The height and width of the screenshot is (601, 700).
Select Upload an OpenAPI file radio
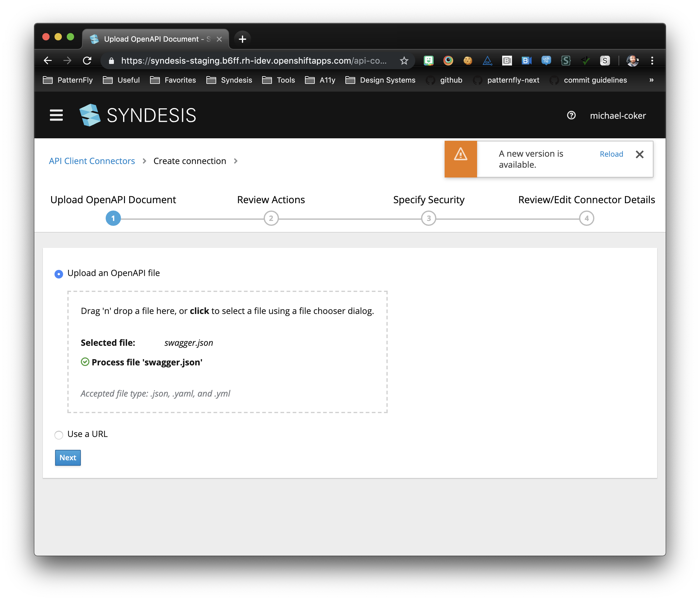pos(59,274)
